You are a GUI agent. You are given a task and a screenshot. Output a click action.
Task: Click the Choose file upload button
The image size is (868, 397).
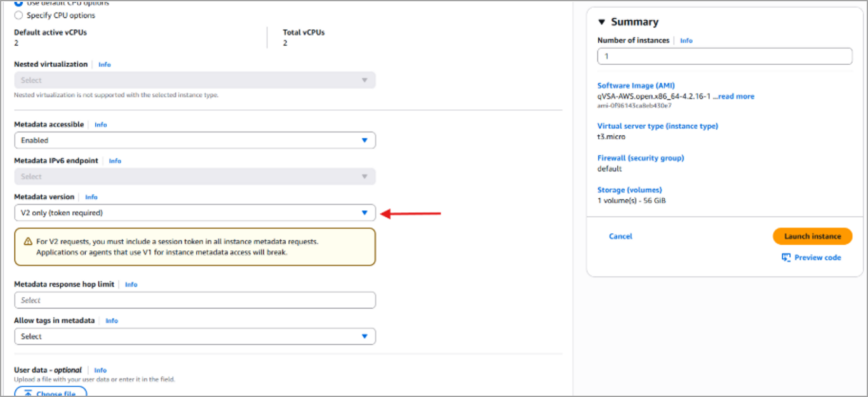tap(50, 393)
